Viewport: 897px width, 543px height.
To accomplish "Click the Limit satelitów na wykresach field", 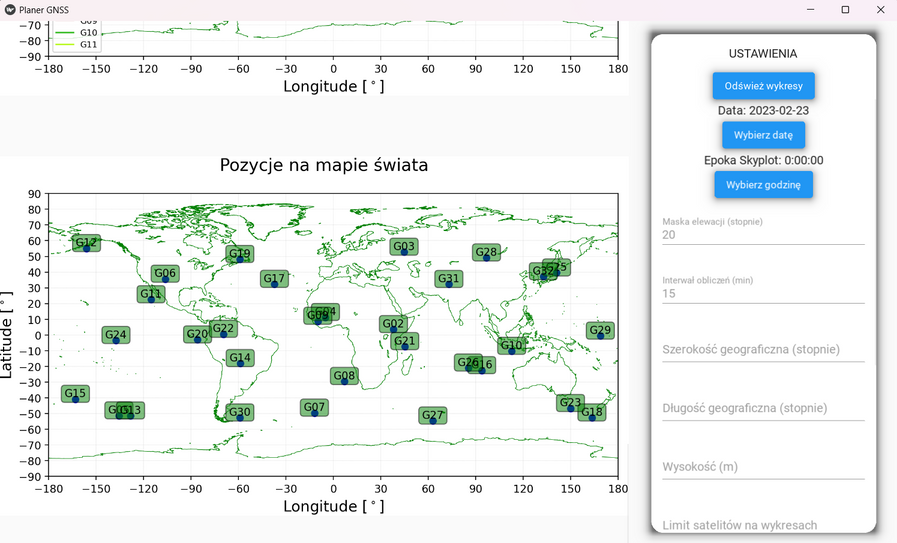I will click(763, 525).
